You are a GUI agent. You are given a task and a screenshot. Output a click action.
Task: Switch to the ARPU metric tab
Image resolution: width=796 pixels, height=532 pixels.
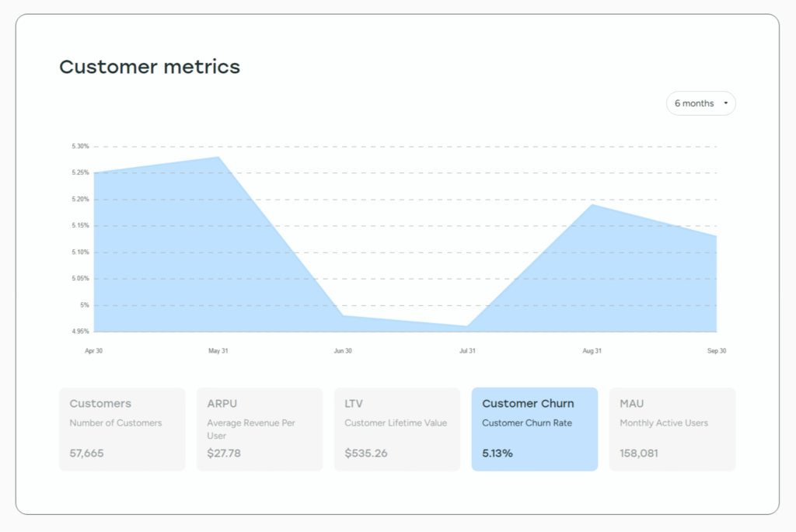(x=260, y=428)
